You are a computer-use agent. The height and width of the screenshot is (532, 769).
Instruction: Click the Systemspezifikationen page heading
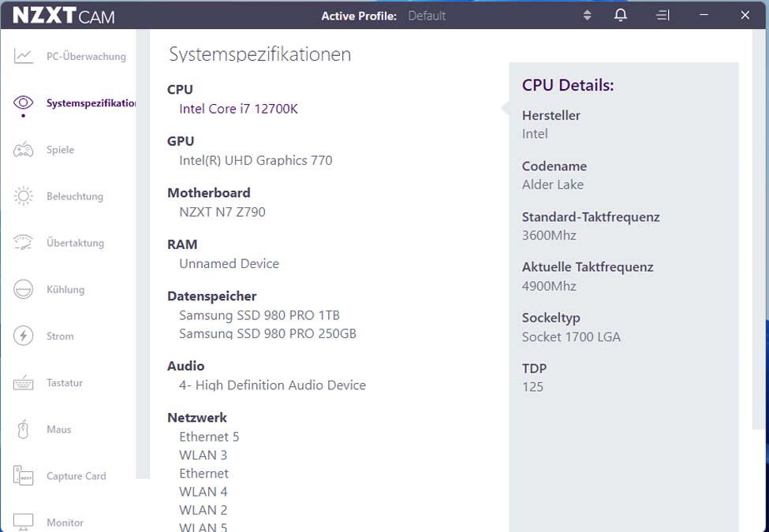260,54
